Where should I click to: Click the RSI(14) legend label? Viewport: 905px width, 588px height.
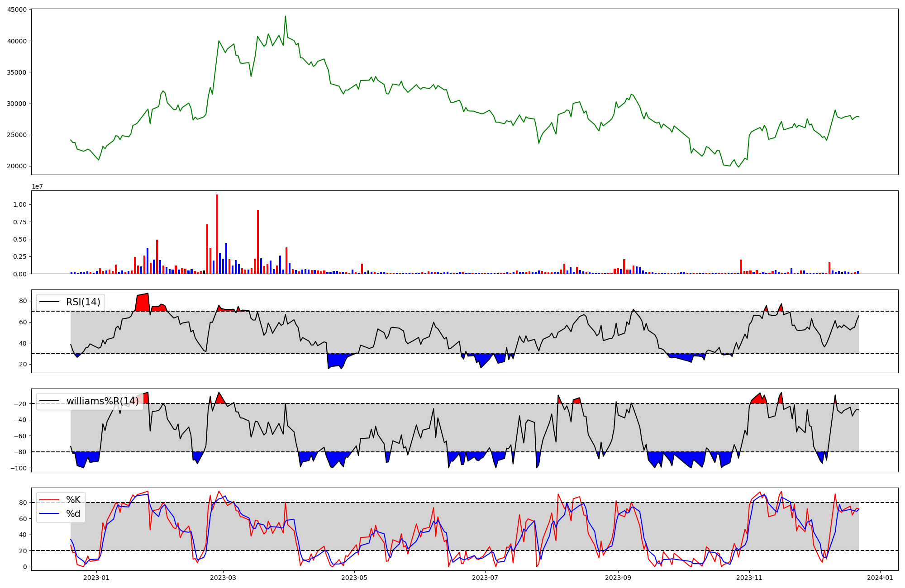coord(83,302)
